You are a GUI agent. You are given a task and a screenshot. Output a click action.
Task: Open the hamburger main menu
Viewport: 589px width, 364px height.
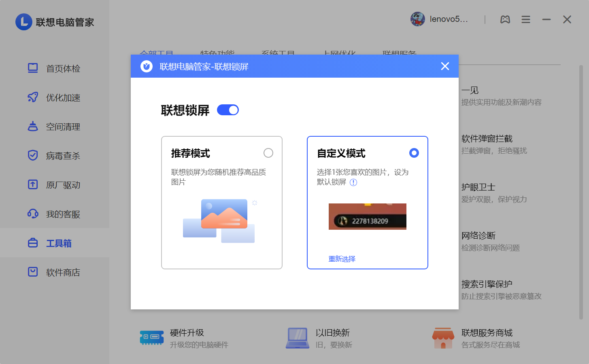coord(526,19)
